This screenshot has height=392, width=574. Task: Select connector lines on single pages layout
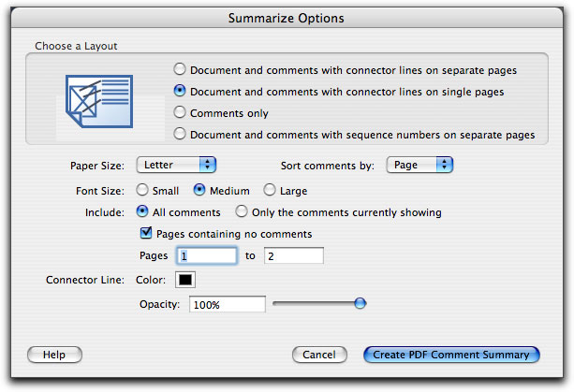[181, 92]
